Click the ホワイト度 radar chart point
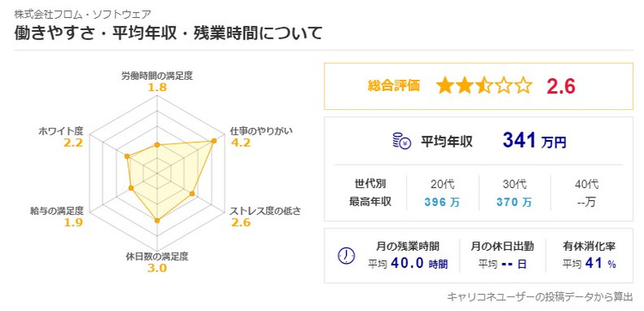The image size is (644, 311). pos(127,156)
